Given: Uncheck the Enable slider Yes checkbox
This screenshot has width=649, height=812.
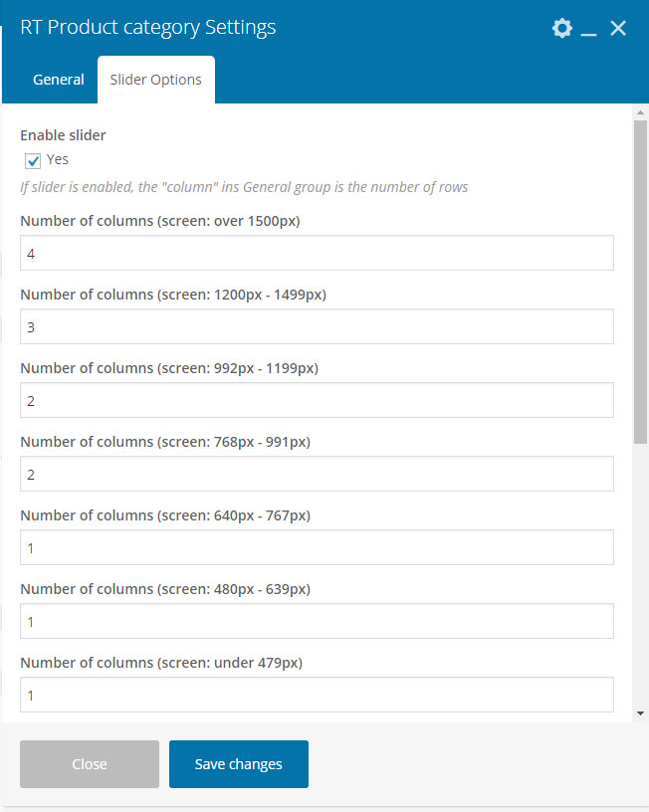Looking at the screenshot, I should click(x=33, y=160).
